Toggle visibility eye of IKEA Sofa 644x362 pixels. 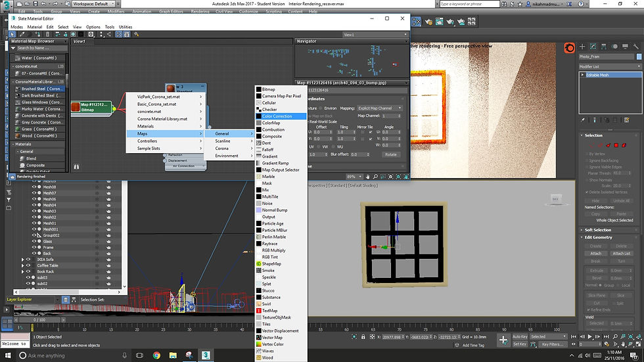(x=28, y=260)
